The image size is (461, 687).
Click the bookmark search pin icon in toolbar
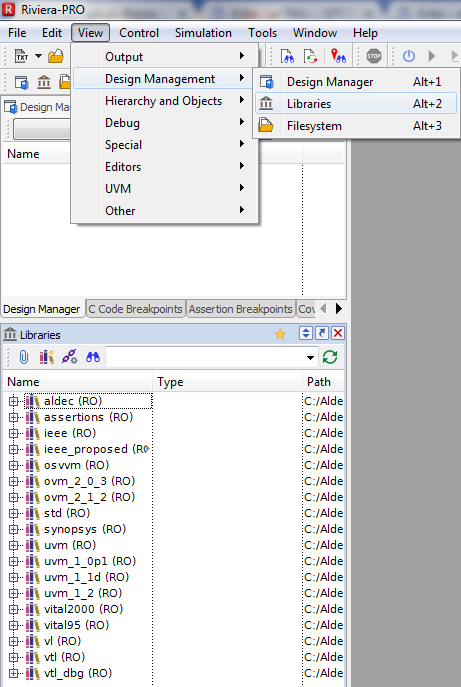[x=338, y=56]
